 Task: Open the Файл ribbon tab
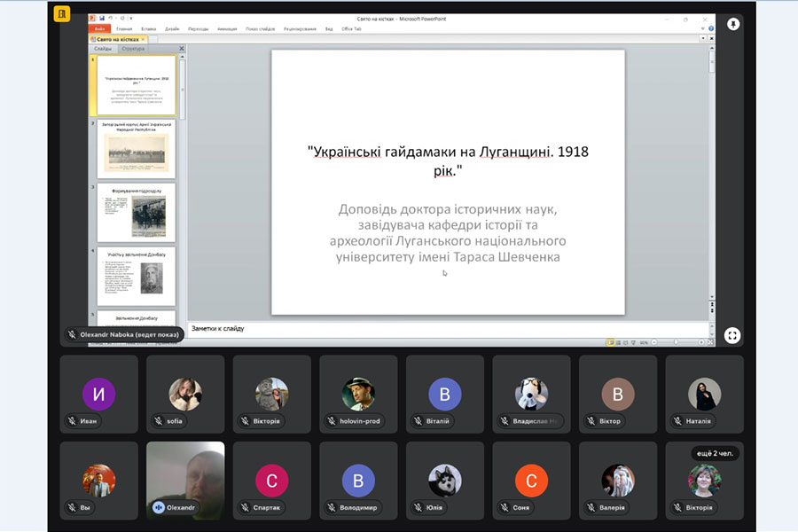(x=100, y=28)
